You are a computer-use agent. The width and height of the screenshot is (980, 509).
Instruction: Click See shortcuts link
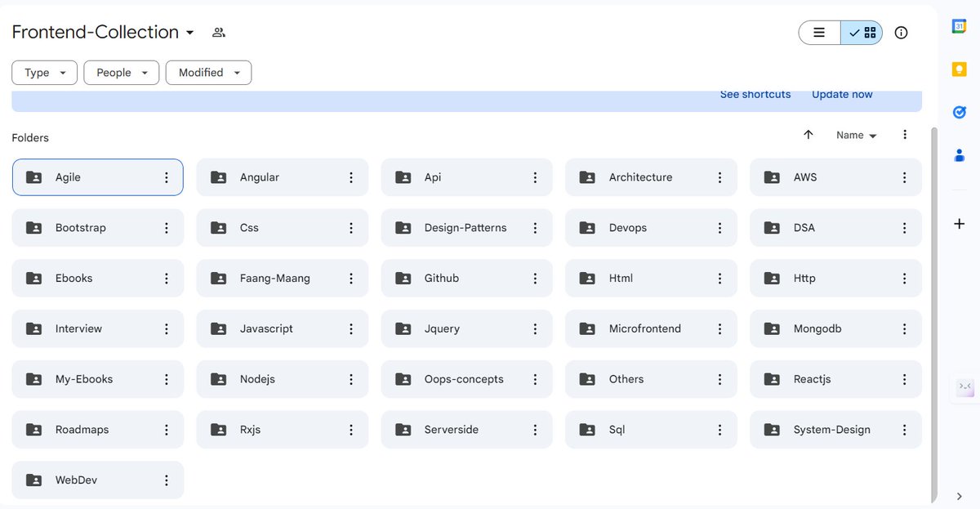click(755, 95)
